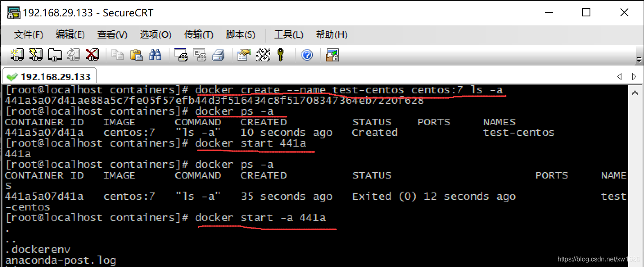Expand the toolbar overflow arrow at right edge
This screenshot has height=267, width=644.
(639, 60)
